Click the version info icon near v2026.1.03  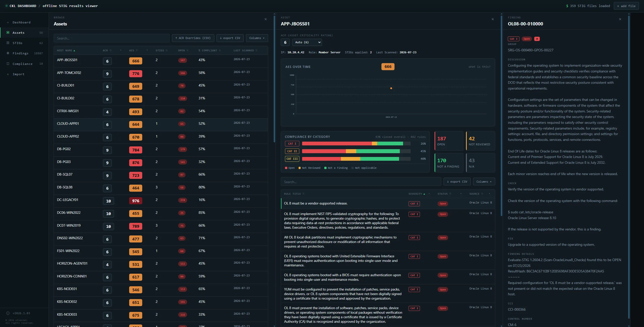coord(8,313)
